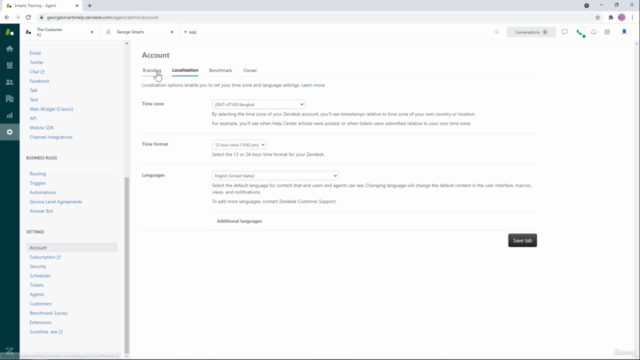
Task: Open Facebook channel link
Action: [39, 81]
